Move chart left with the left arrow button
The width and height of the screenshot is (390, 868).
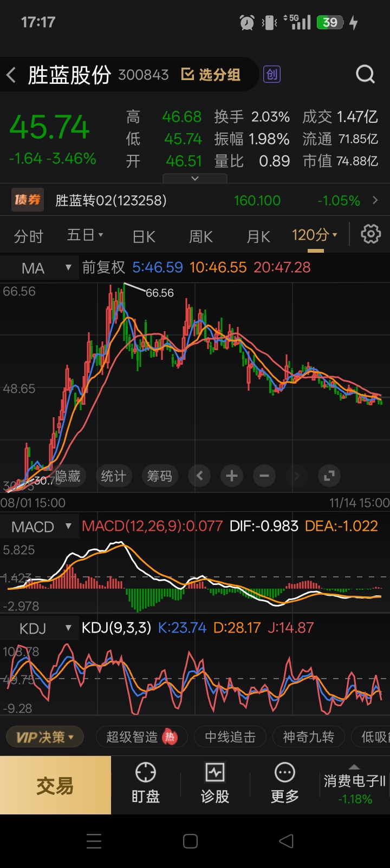(199, 476)
